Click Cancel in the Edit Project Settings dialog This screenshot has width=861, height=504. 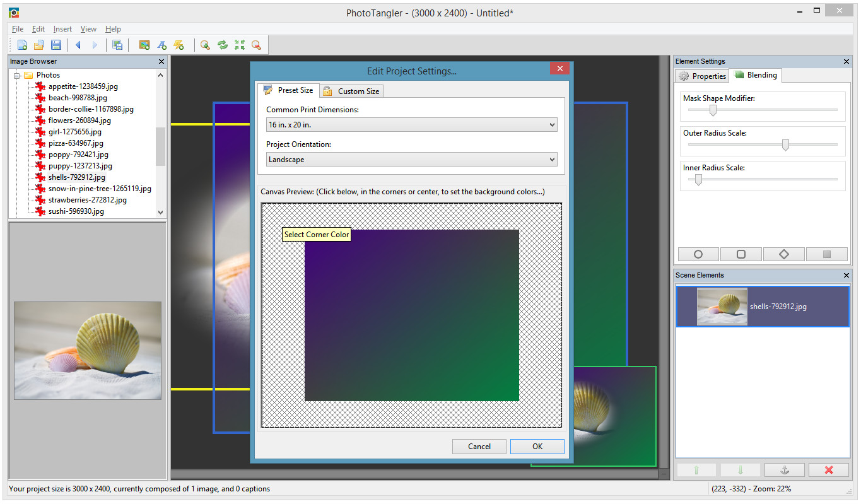click(479, 446)
